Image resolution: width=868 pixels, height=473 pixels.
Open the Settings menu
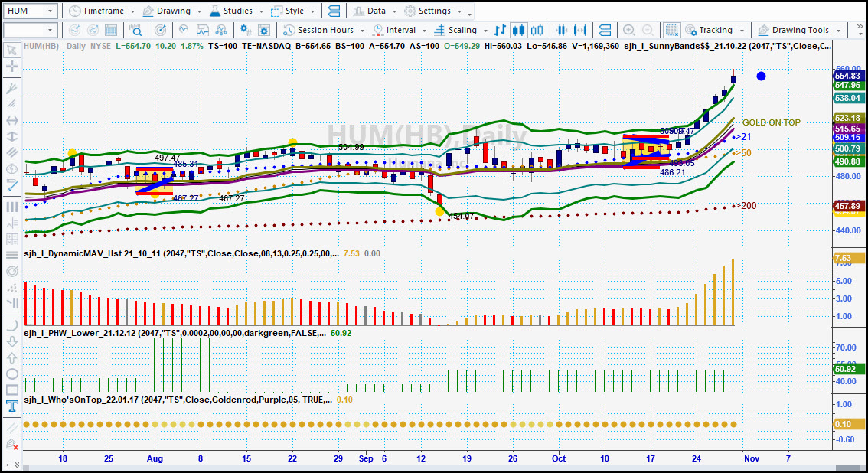pyautogui.click(x=433, y=11)
